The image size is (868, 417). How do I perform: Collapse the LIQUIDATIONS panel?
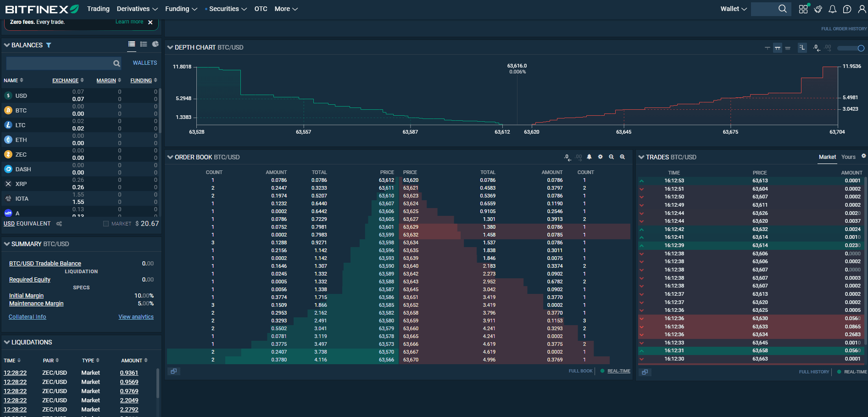7,342
